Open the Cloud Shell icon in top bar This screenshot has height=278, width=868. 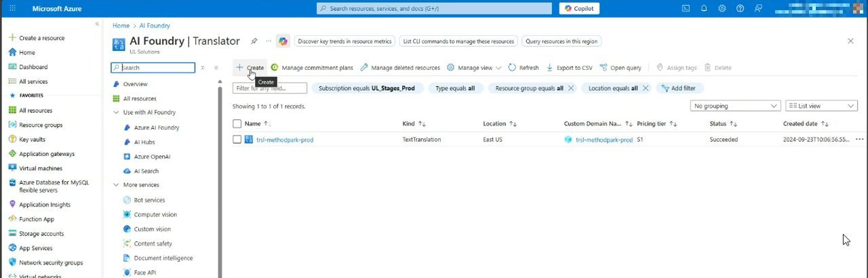point(686,9)
